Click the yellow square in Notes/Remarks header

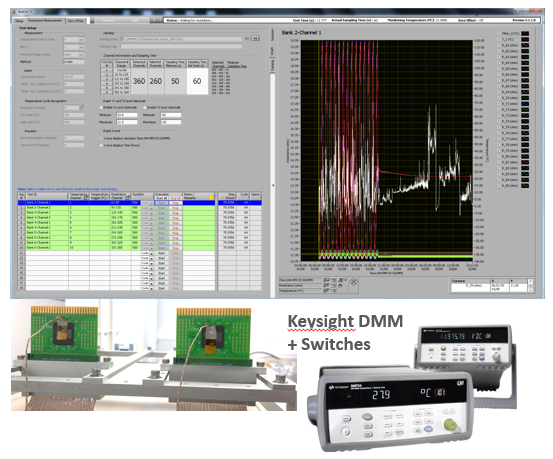click(x=212, y=198)
